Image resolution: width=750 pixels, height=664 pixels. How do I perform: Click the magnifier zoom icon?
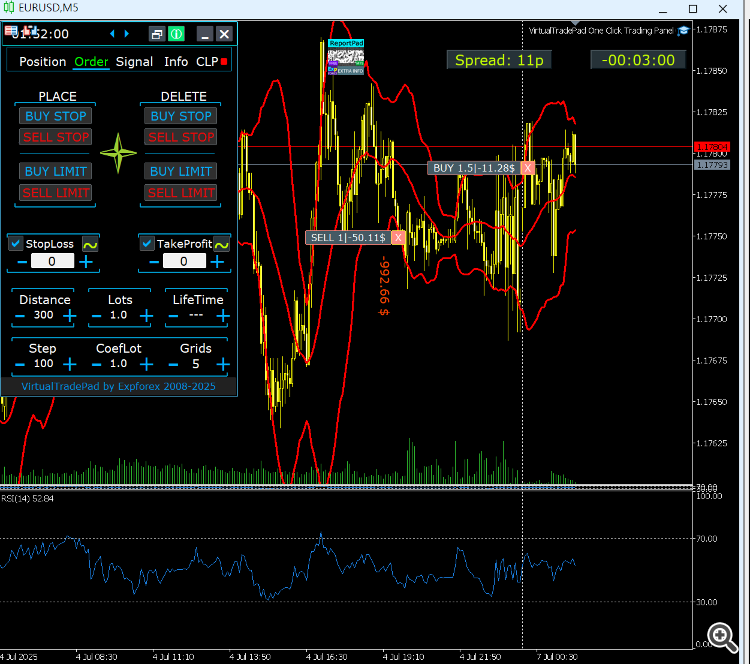click(722, 637)
